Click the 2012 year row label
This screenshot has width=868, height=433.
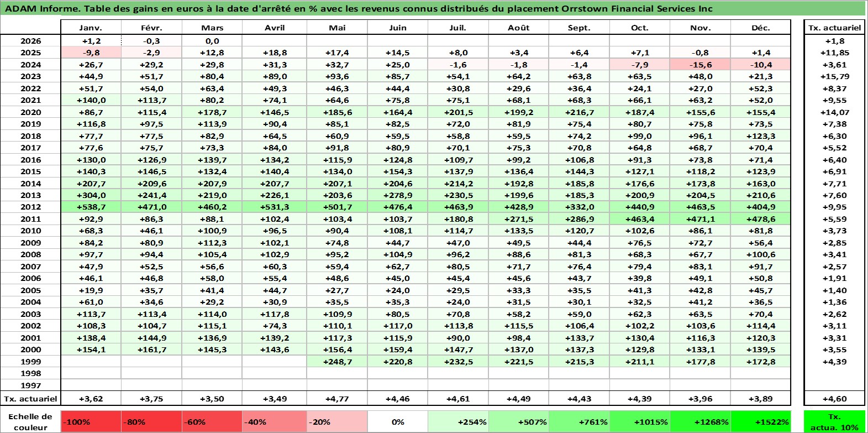point(30,207)
